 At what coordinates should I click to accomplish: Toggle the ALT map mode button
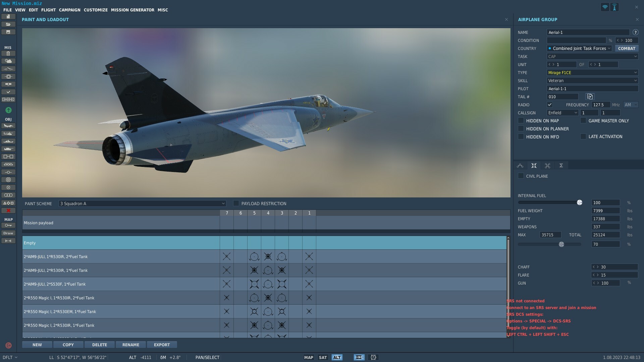point(337,357)
